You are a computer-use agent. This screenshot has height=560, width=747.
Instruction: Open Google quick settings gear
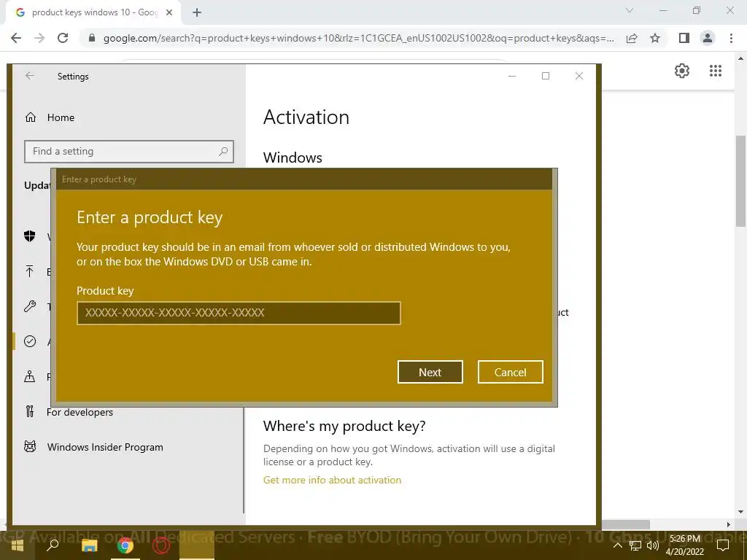coord(682,71)
